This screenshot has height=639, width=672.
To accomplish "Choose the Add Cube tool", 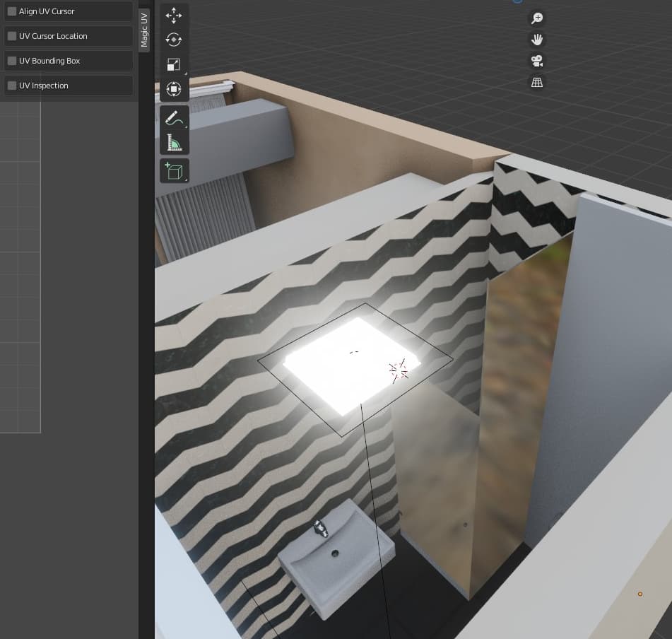I will click(174, 170).
